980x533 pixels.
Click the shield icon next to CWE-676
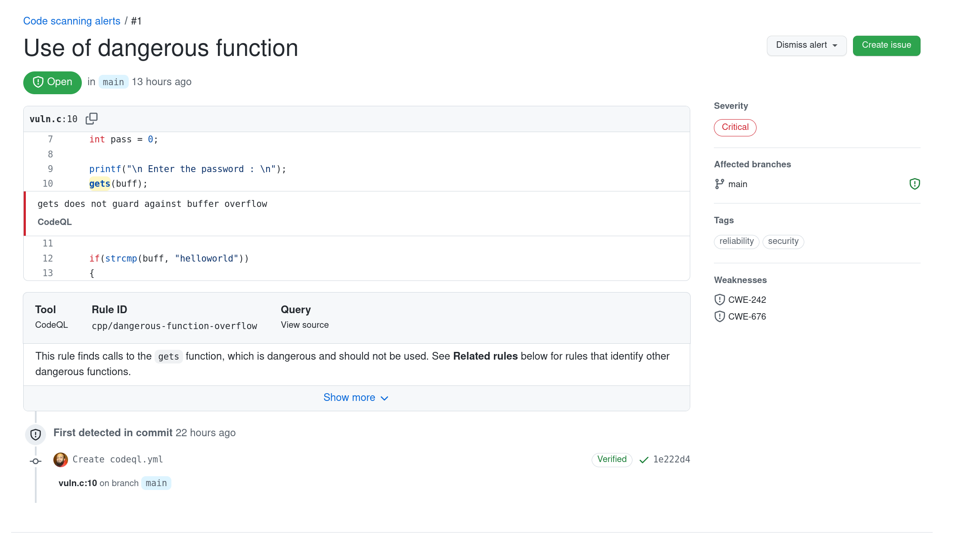point(719,317)
